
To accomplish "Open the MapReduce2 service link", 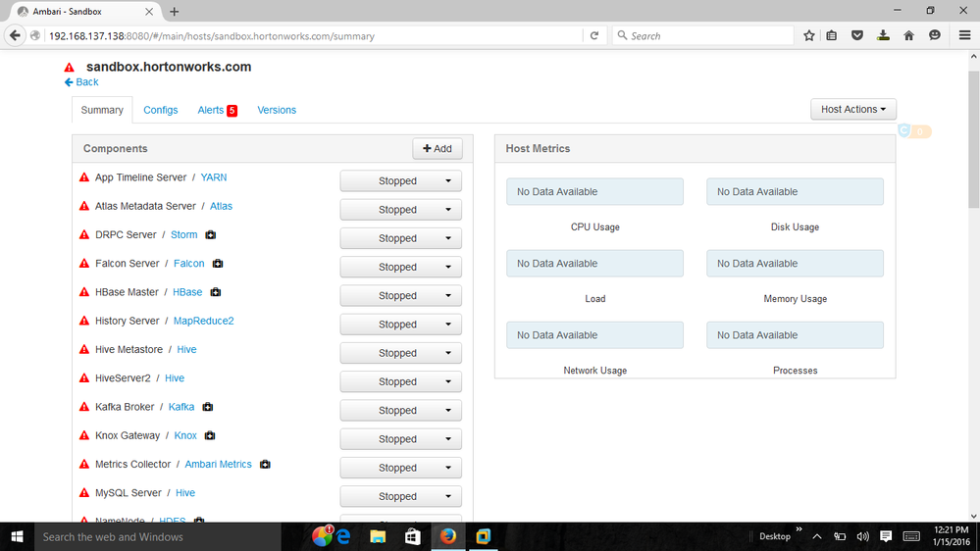I will coord(203,322).
